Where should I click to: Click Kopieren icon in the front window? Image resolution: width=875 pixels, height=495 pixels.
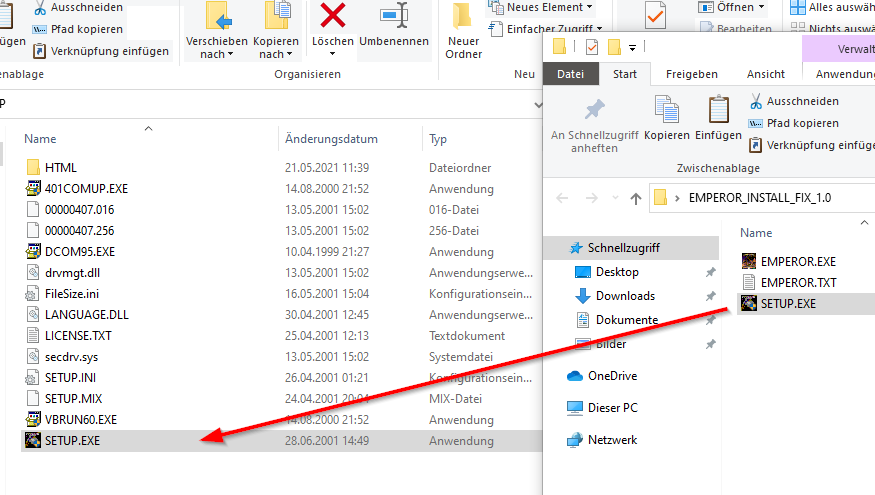666,109
